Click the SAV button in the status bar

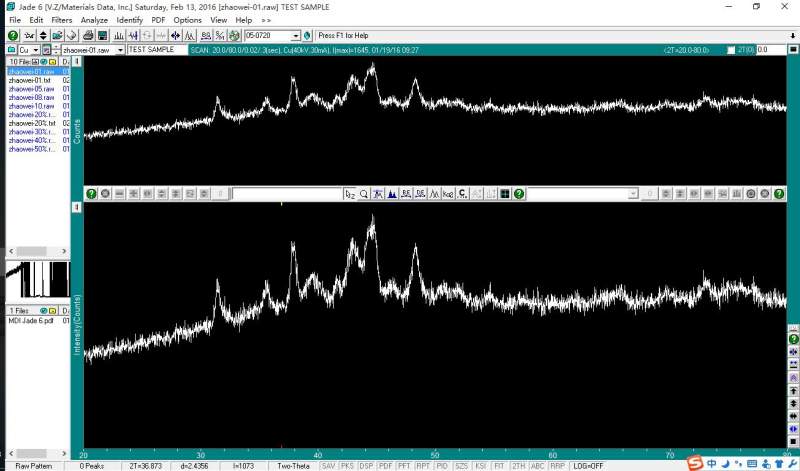(x=329, y=466)
